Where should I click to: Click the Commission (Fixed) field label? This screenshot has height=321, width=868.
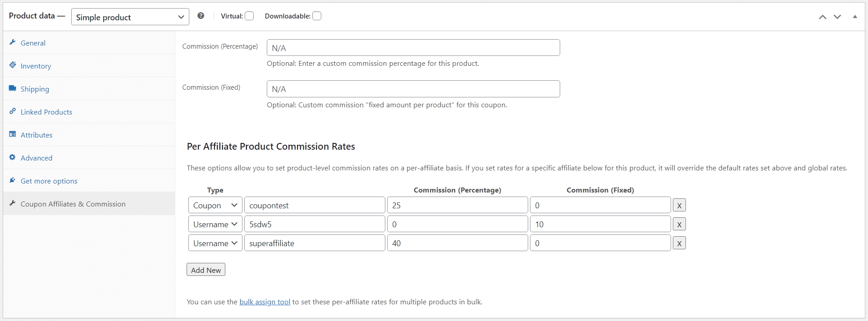click(x=211, y=87)
